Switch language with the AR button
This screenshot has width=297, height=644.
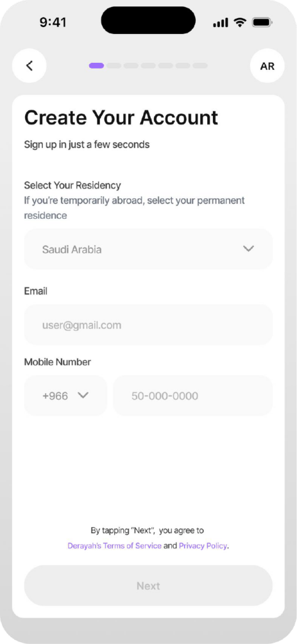click(x=267, y=66)
